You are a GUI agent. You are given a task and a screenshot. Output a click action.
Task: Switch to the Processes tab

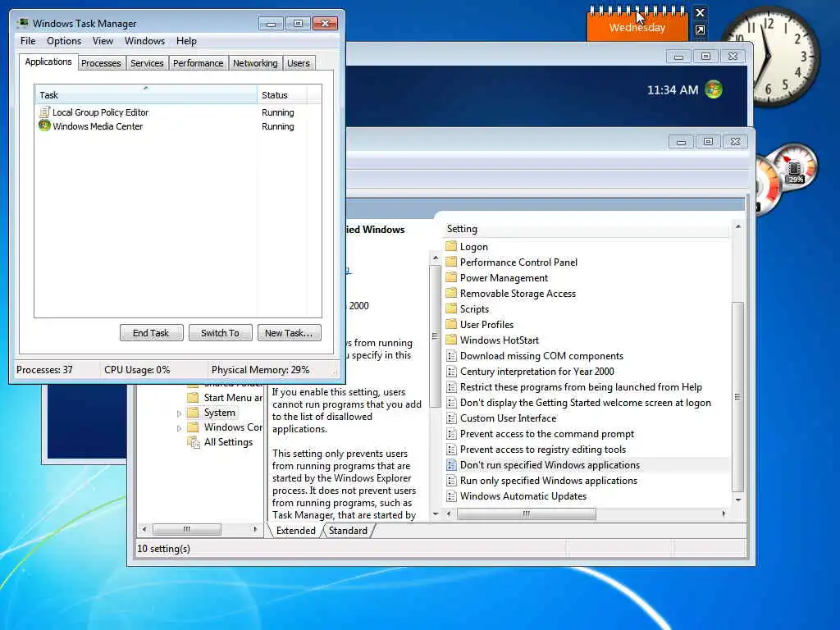[x=101, y=63]
